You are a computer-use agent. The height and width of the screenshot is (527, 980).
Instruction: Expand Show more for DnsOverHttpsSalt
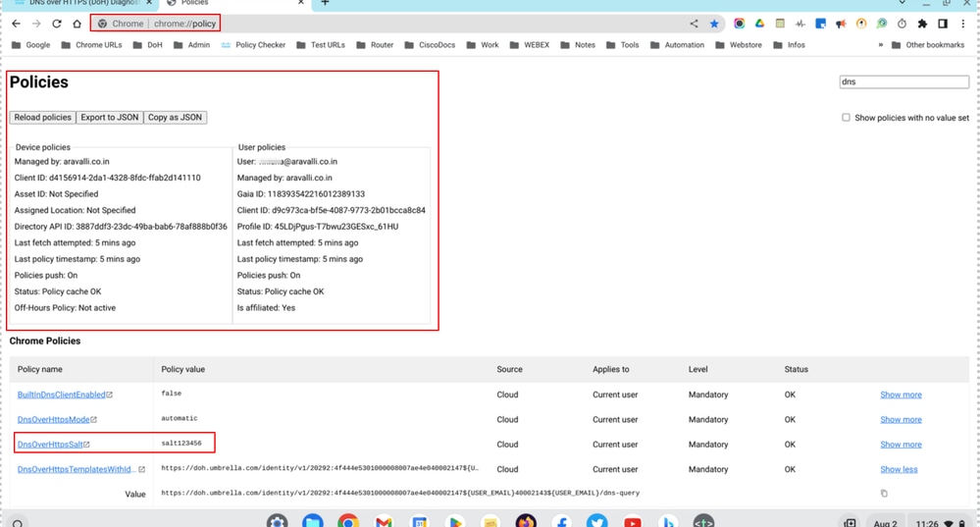[x=901, y=445]
